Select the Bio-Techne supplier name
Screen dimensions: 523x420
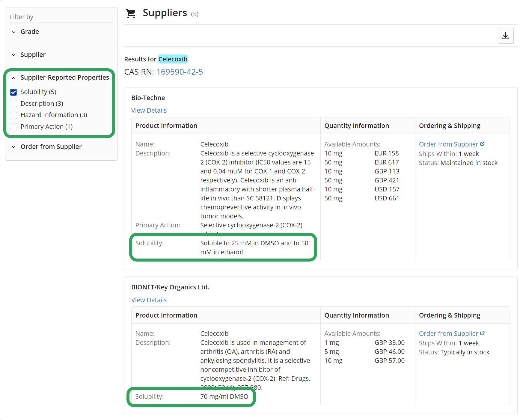pos(148,98)
